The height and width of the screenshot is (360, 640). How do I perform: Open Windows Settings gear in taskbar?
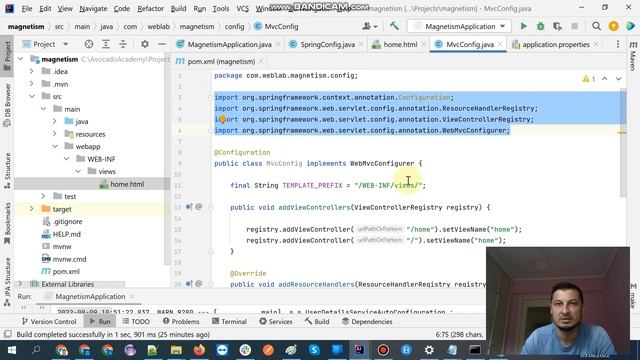click(x=429, y=350)
